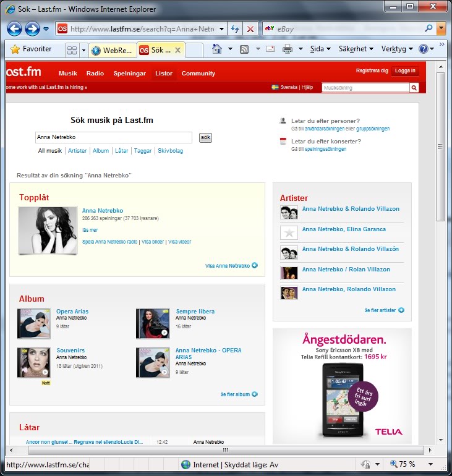Open the Sida menu
The height and width of the screenshot is (476, 452).
tap(320, 49)
